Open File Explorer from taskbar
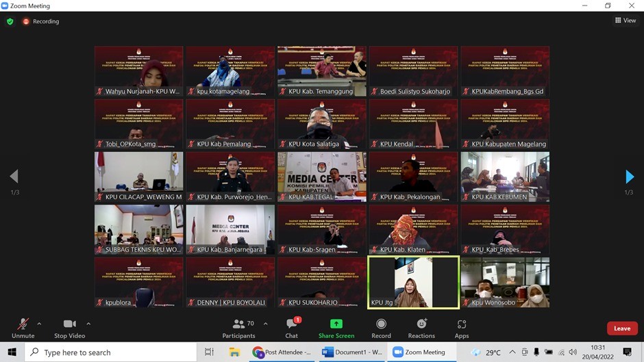The image size is (644, 362). coord(234,352)
